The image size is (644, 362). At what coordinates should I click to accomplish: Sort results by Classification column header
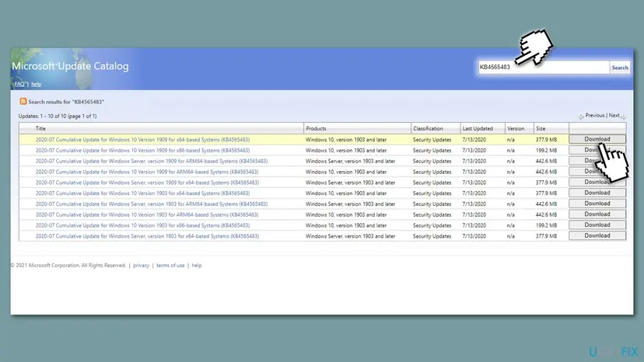tap(428, 128)
